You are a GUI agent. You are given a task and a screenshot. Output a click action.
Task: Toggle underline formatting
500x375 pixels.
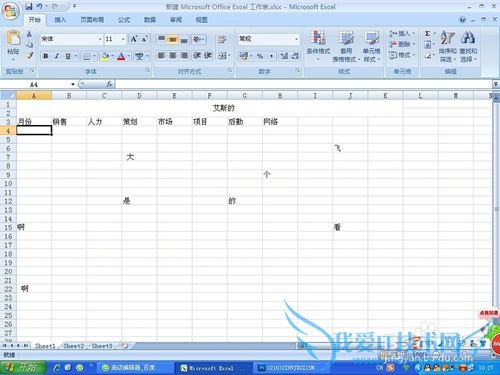[68, 56]
